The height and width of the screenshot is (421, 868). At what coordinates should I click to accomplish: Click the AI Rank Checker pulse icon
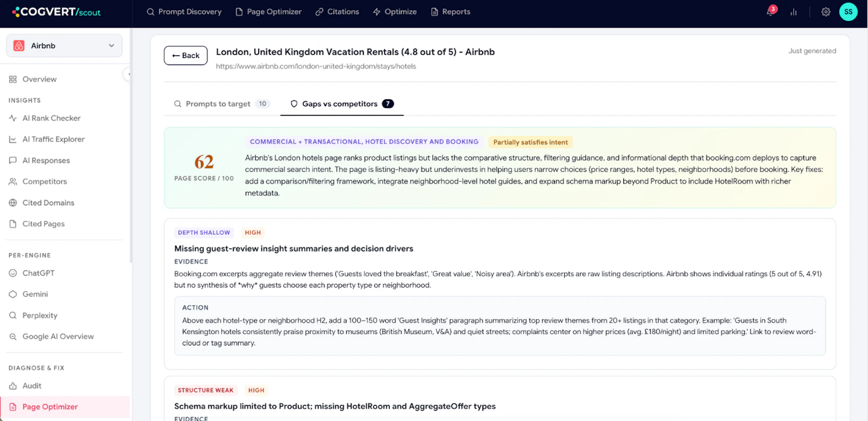click(x=13, y=118)
